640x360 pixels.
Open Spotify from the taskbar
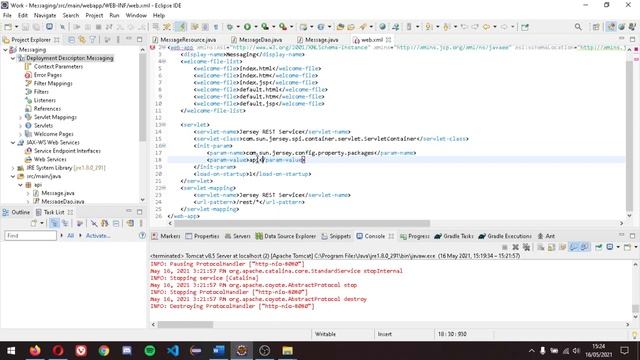coord(150,351)
